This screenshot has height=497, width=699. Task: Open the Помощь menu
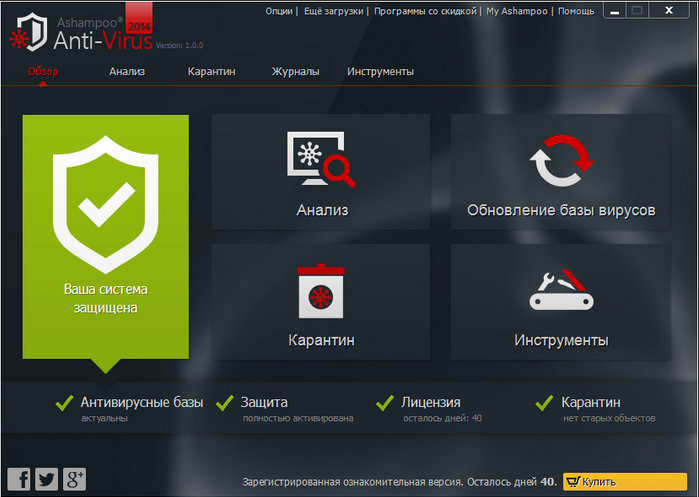(x=576, y=11)
